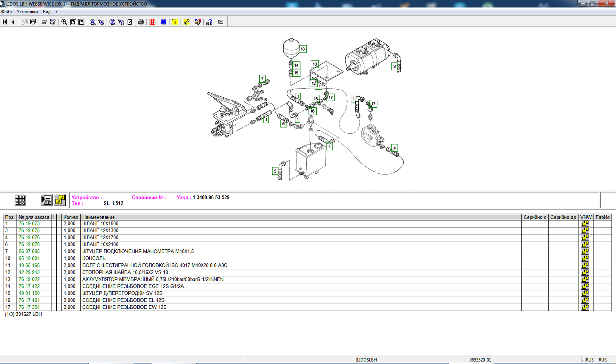
Task: Click the yellow info icon
Action: pos(175,22)
